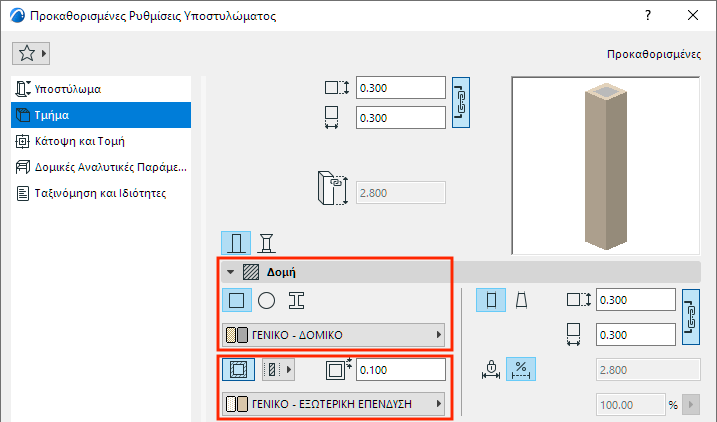Click the Archicad logo in the title bar
Image resolution: width=717 pixels, height=422 pixels.
point(17,15)
